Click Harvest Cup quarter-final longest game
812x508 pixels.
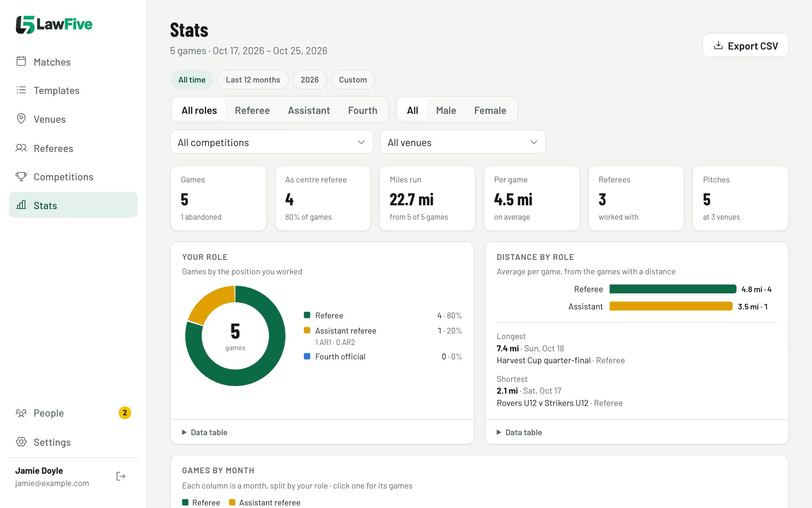543,360
